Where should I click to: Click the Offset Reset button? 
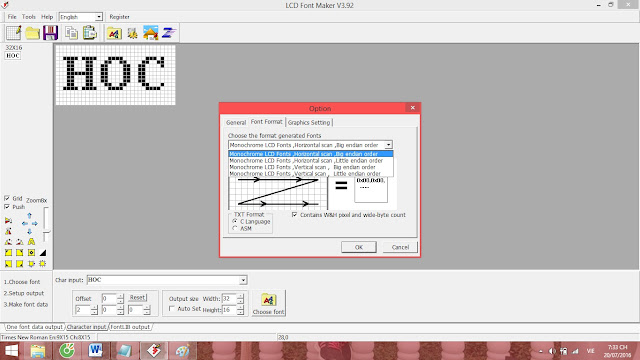click(137, 298)
